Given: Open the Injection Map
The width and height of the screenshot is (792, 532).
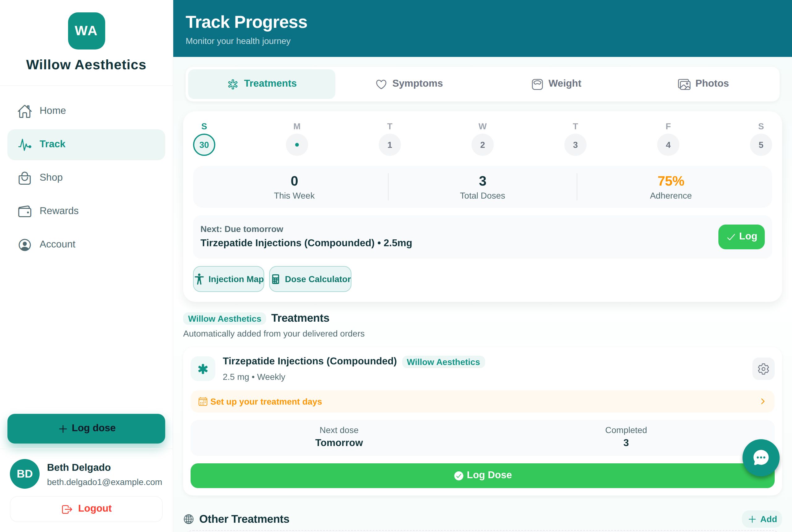Looking at the screenshot, I should pos(228,279).
